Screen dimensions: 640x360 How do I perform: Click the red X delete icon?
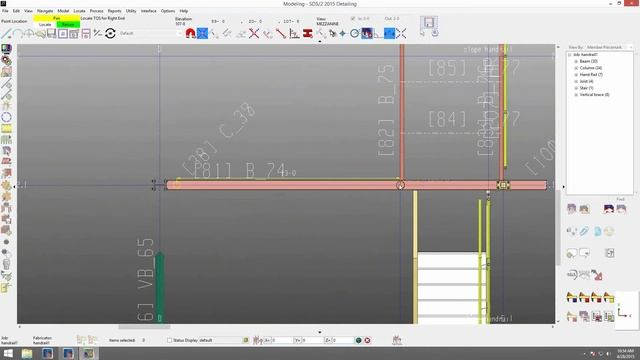coord(254,33)
